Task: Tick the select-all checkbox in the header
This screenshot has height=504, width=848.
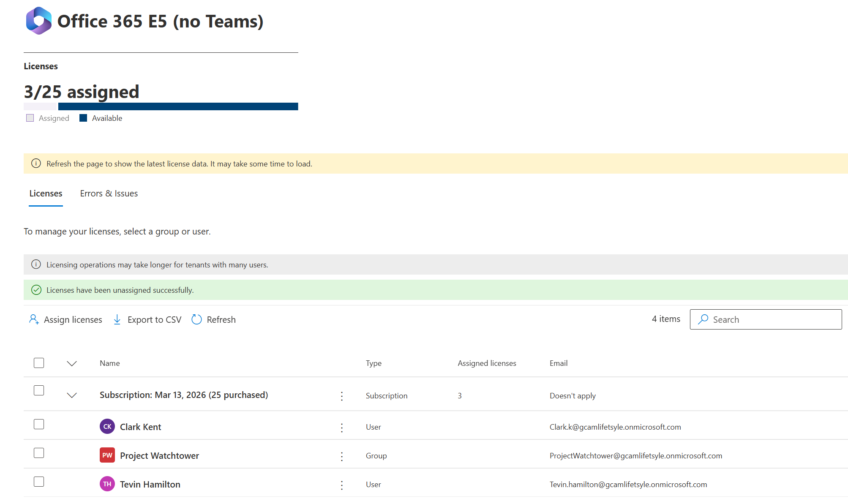Action: pos(39,363)
